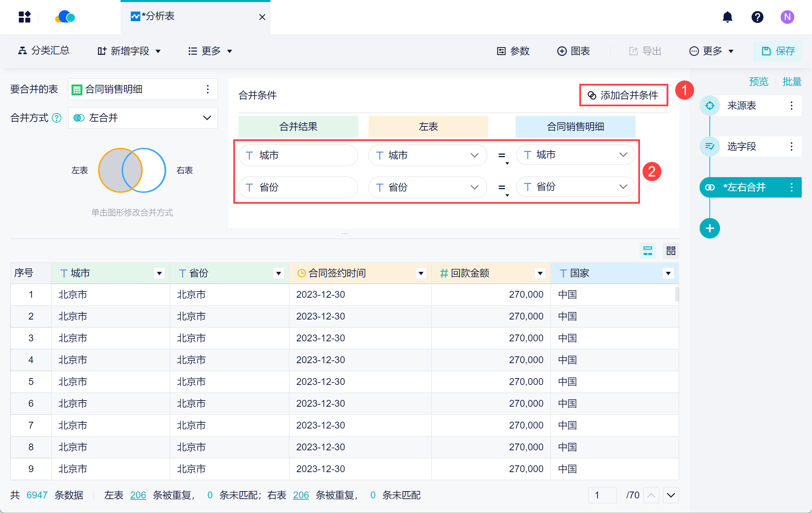The height and width of the screenshot is (513, 812).
Task: Expand the 左合并 merge method dropdown
Action: [x=207, y=118]
